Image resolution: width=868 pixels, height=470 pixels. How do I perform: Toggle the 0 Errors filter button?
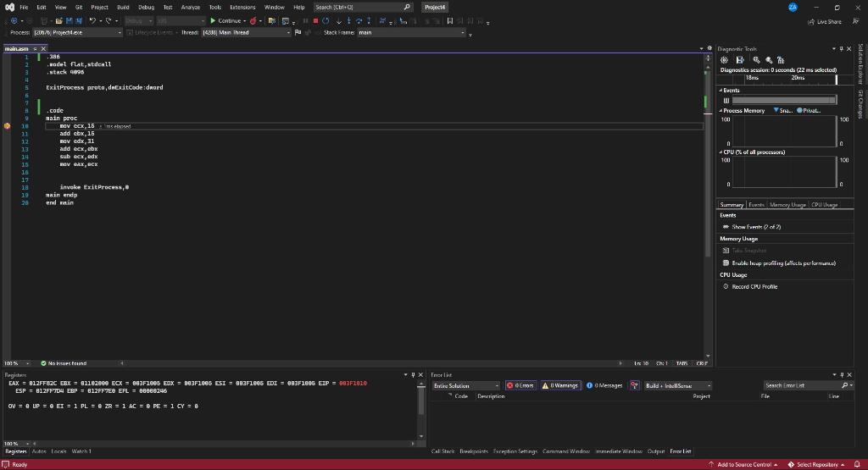[520, 385]
